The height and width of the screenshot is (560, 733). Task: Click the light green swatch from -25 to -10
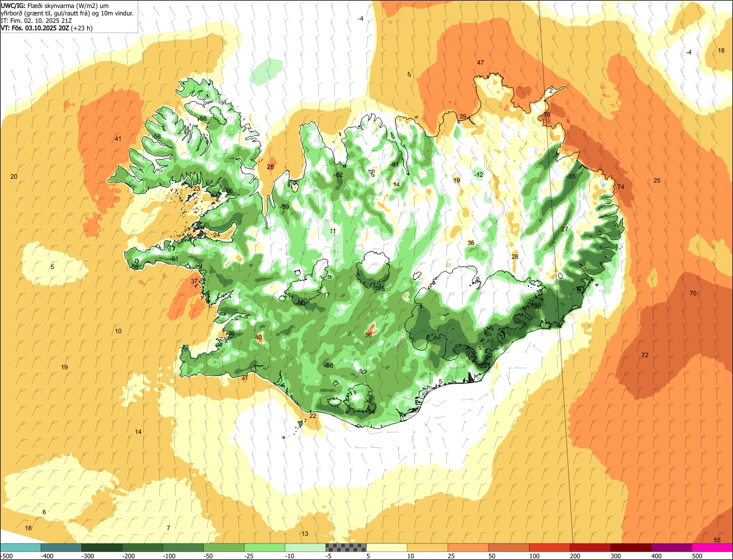coord(264,548)
